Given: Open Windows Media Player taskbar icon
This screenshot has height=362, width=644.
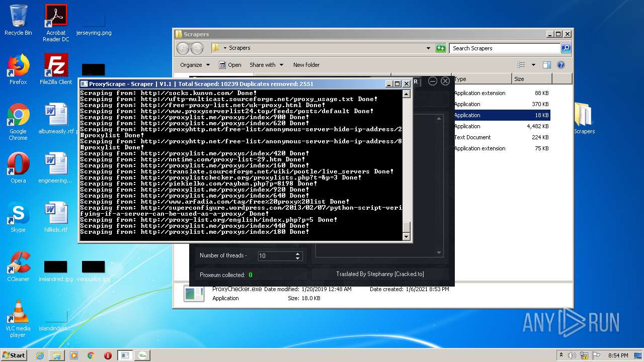Looking at the screenshot, I should [x=74, y=355].
